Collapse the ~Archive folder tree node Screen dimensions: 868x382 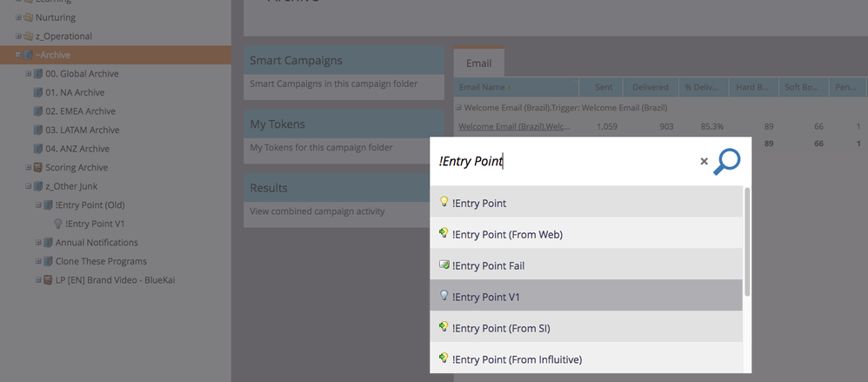[x=18, y=55]
